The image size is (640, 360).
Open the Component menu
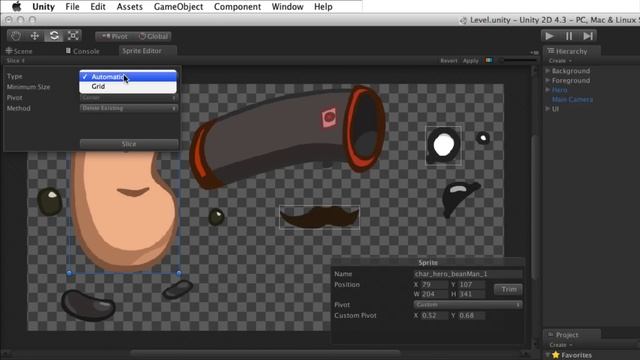coord(237,7)
